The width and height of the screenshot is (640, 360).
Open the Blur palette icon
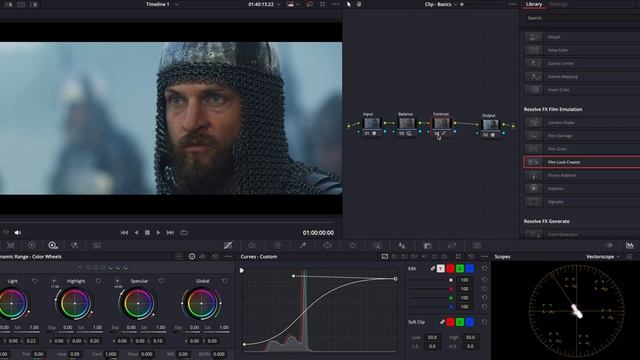tap(402, 245)
